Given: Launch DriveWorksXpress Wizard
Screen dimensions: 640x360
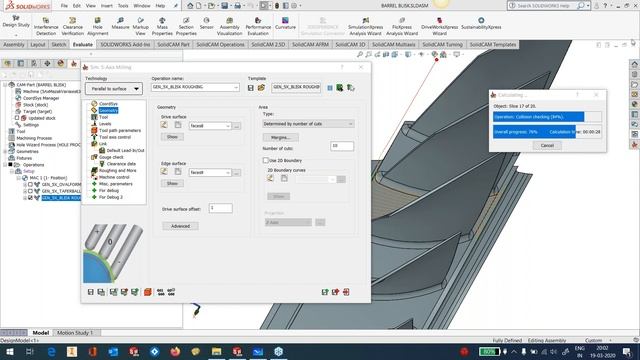Looking at the screenshot, I should coord(440,27).
